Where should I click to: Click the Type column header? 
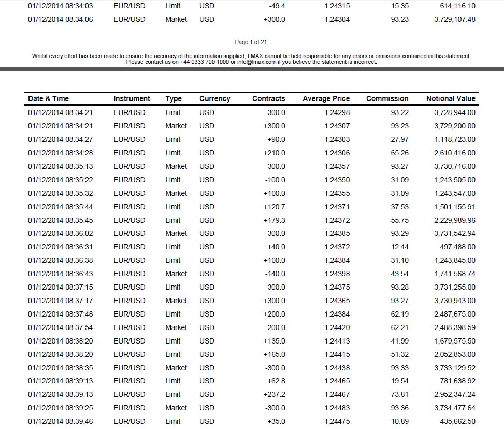point(174,99)
